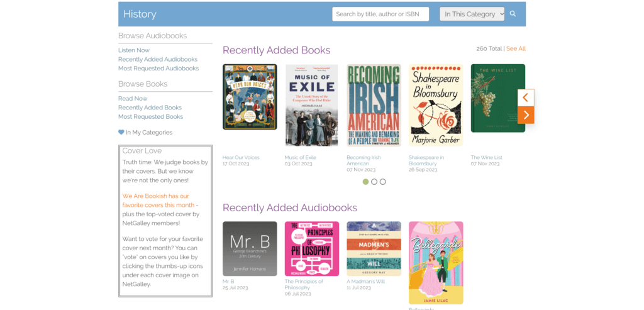Open Recently Added Books sidebar link
The width and height of the screenshot is (644, 310).
click(150, 108)
